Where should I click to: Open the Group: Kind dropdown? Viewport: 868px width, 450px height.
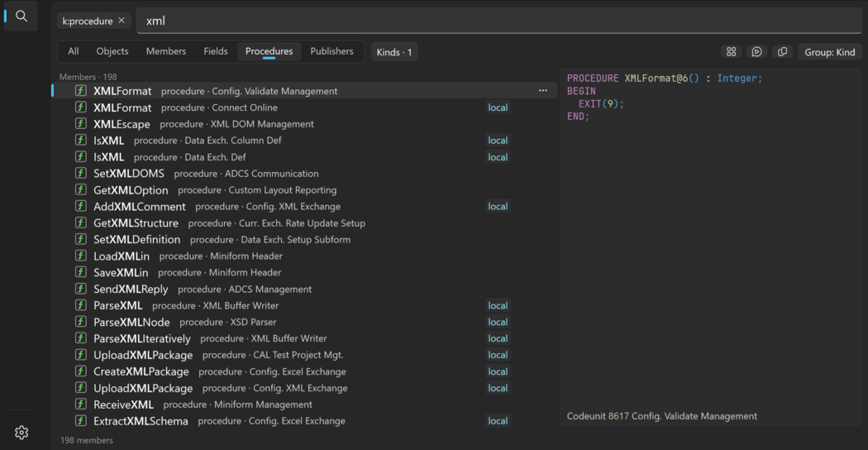(x=830, y=52)
